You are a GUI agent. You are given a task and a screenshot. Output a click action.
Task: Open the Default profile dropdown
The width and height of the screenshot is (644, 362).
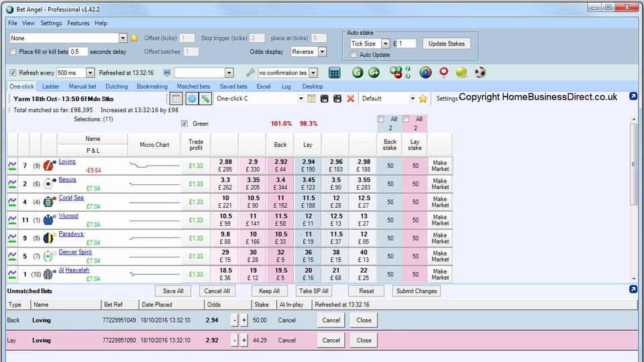click(x=413, y=99)
